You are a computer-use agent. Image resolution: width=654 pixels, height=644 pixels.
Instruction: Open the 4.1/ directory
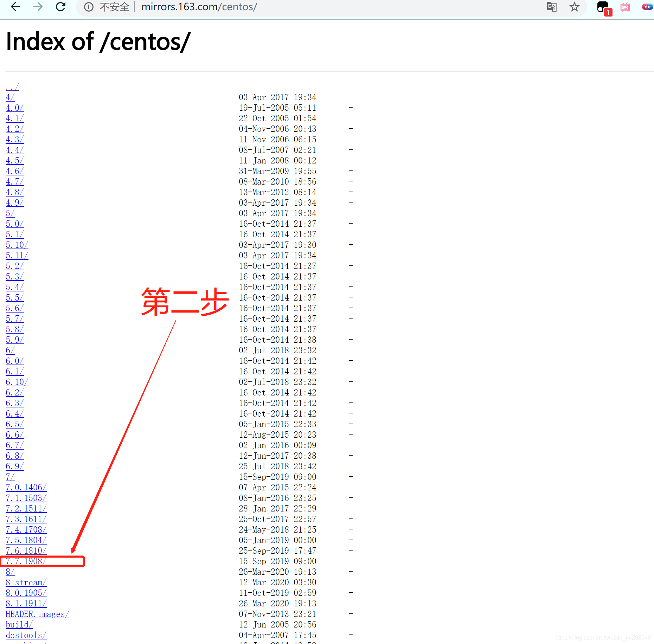click(15, 118)
